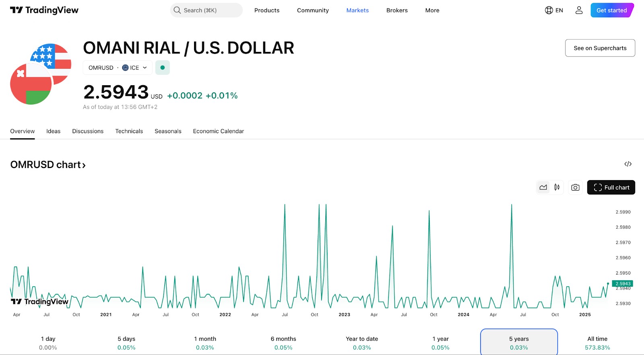Click the As of today at 13:56 GMT+2 text
The width and height of the screenshot is (644, 355).
(x=120, y=107)
